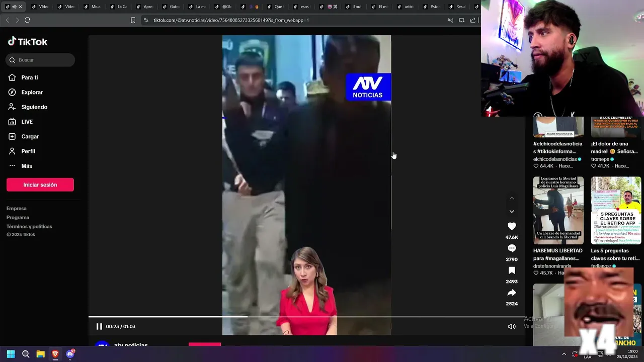Open the elchicodelasnoticias account link

click(555, 159)
